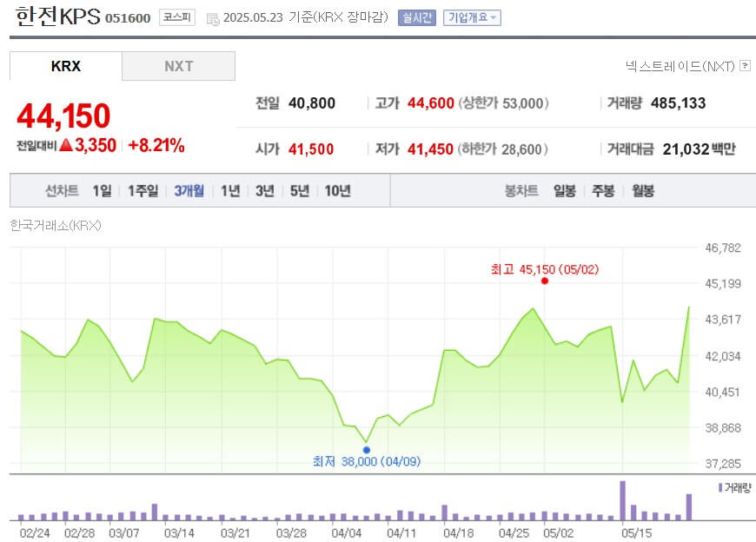The height and width of the screenshot is (542, 756).
Task: Click the 최고 45,150 (05/02) label
Action: click(x=545, y=269)
